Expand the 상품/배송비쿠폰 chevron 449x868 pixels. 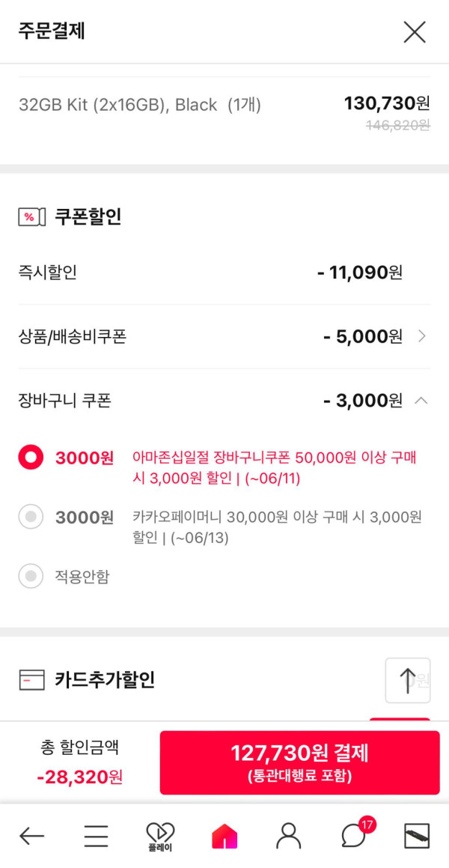[422, 337]
